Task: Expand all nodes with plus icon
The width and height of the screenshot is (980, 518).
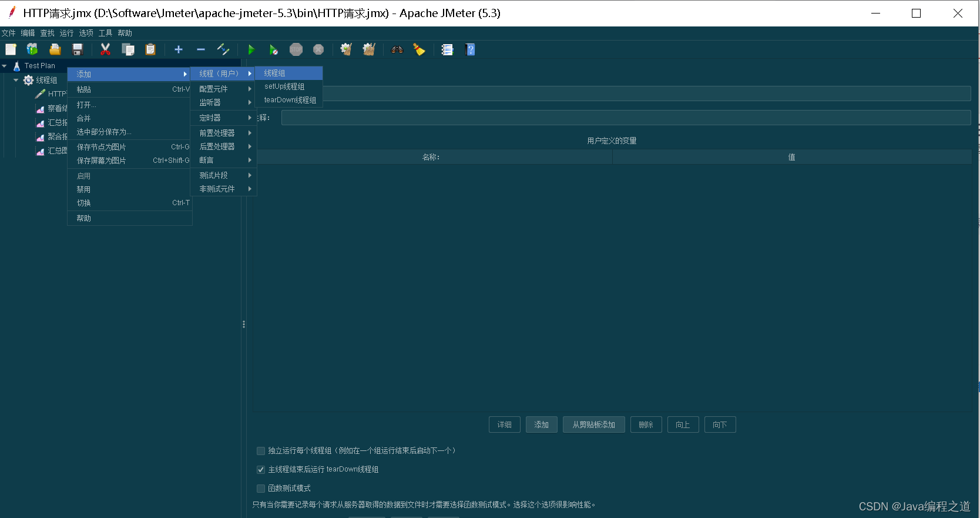Action: tap(179, 49)
